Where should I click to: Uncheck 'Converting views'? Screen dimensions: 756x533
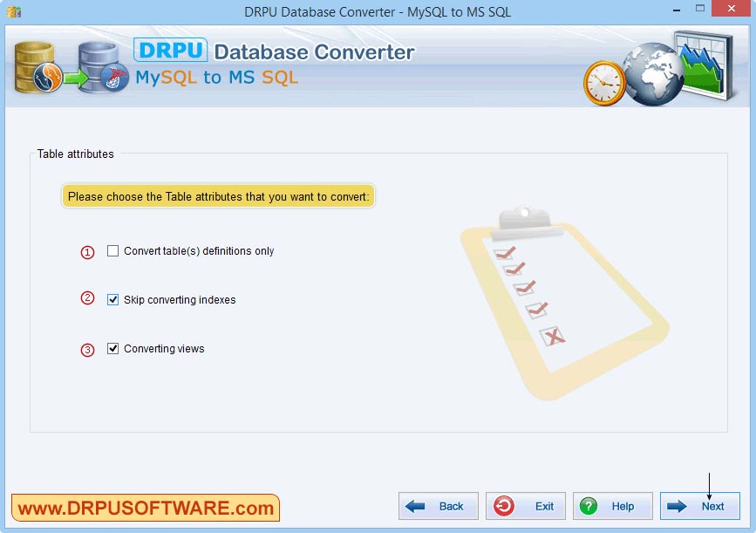pos(112,348)
